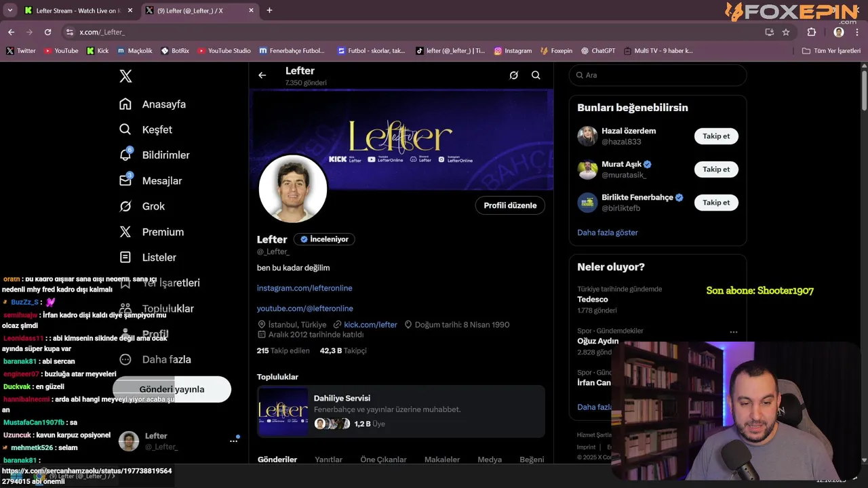Switch to Gönderiler tab

pyautogui.click(x=277, y=460)
